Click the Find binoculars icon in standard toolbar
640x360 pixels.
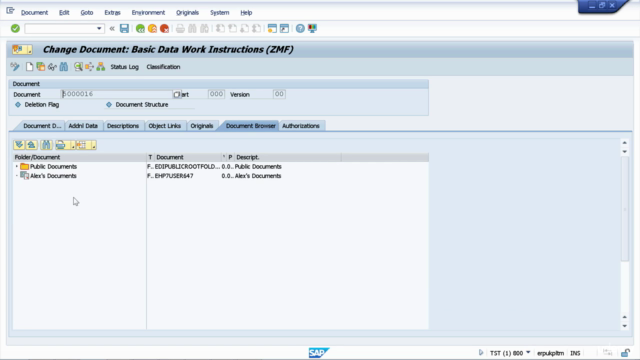click(192, 28)
